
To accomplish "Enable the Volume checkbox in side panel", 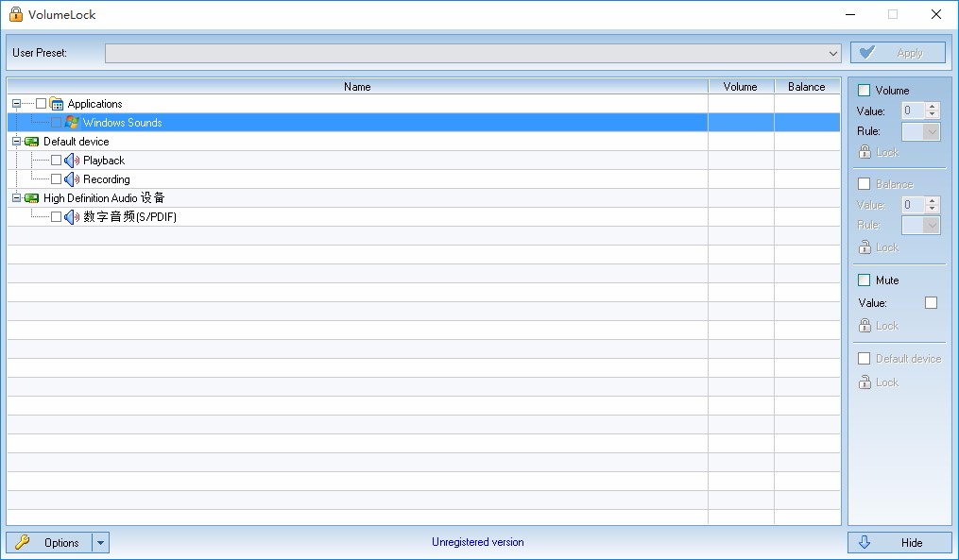I will tap(864, 91).
